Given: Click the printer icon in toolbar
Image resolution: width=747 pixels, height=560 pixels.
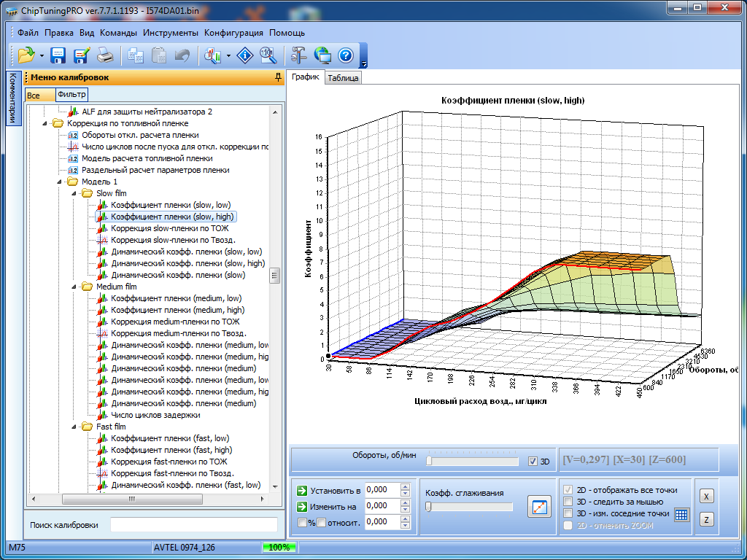Looking at the screenshot, I should pos(105,55).
